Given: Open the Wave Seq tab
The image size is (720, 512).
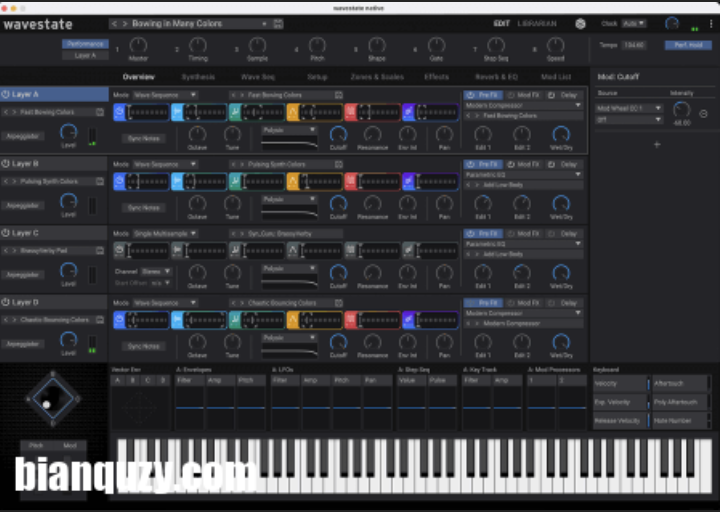Looking at the screenshot, I should click(258, 77).
